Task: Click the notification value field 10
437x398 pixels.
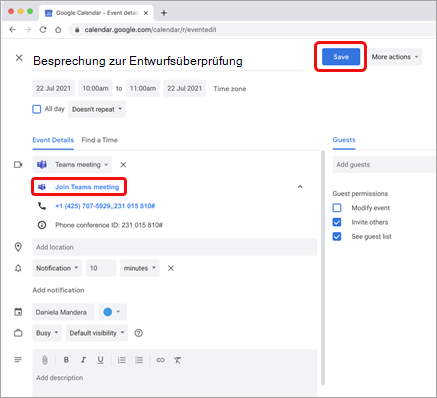Action: [101, 268]
